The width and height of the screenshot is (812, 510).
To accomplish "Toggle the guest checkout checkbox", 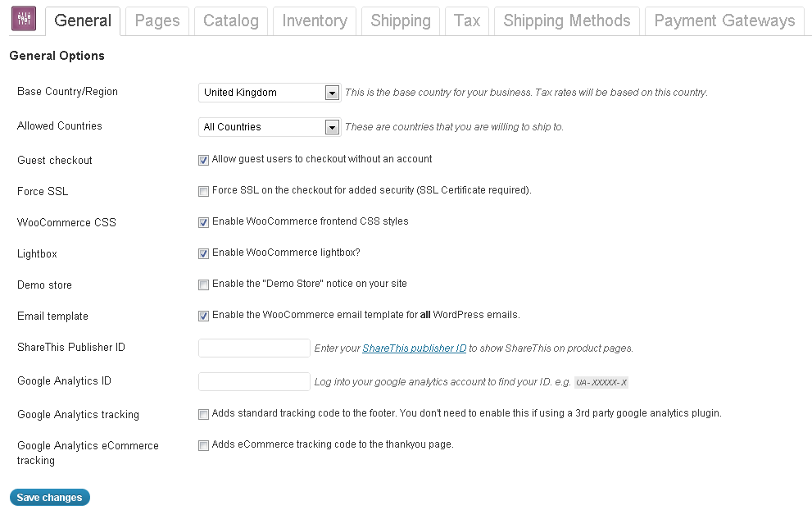I will click(x=203, y=160).
